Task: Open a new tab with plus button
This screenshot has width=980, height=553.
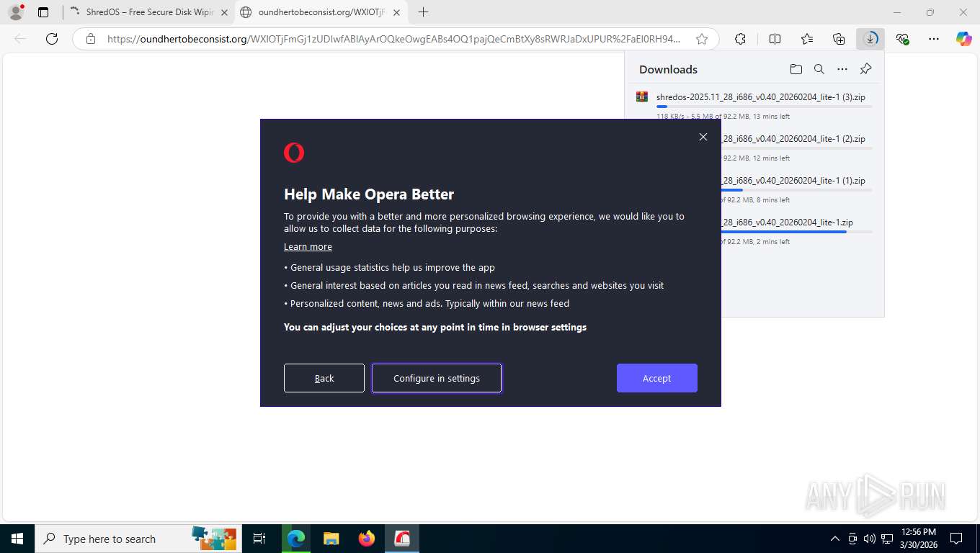Action: pos(423,12)
